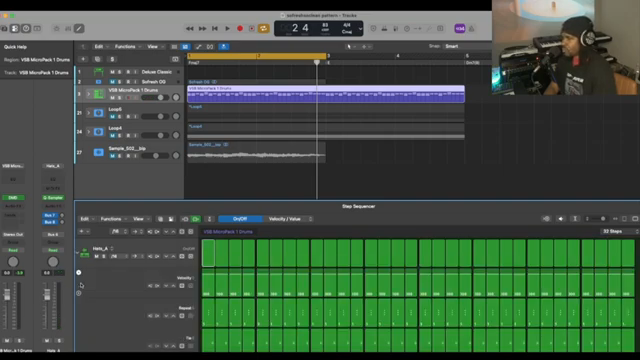Click the purple 1234 count-in button
This screenshot has width=640, height=360.
tap(460, 29)
